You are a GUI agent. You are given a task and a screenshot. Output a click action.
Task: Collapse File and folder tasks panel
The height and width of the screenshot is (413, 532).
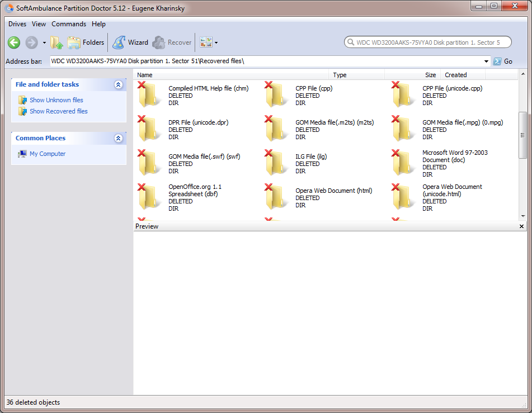click(118, 84)
